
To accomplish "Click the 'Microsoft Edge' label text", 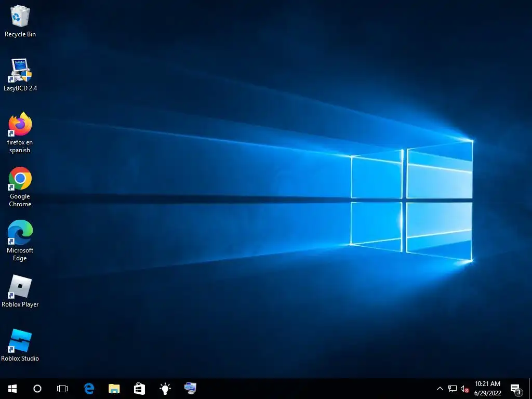I will click(20, 254).
